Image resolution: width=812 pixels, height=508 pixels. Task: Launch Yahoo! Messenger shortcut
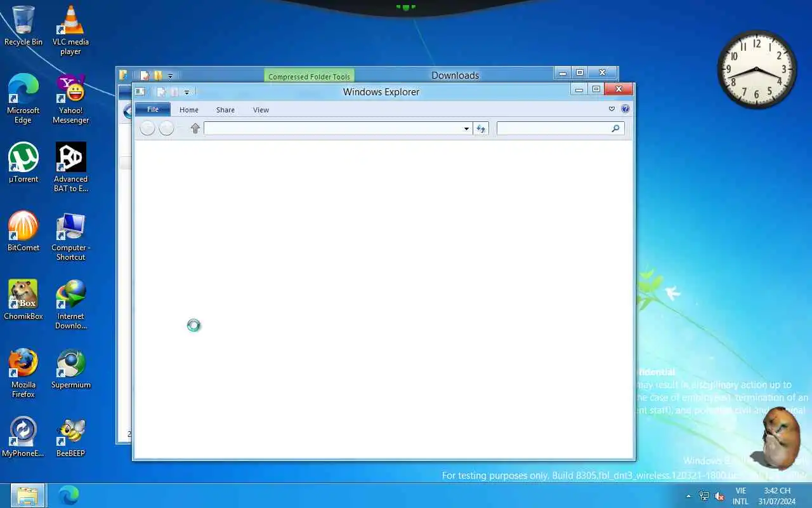pos(70,99)
